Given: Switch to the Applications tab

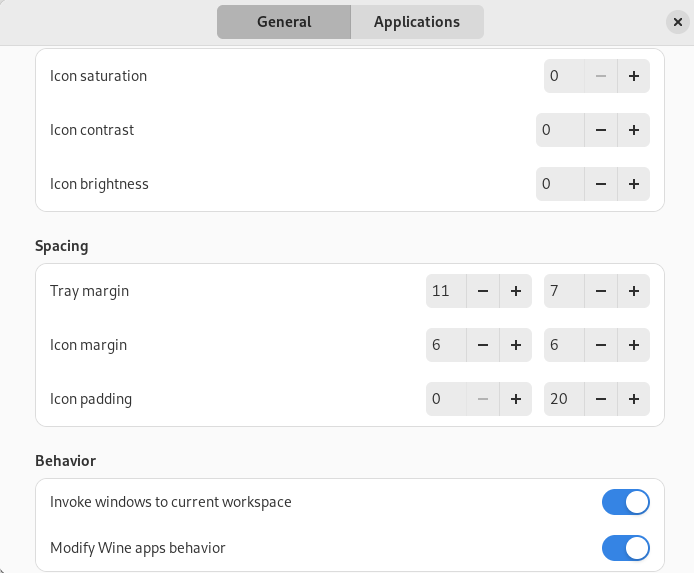Looking at the screenshot, I should pyautogui.click(x=417, y=22).
